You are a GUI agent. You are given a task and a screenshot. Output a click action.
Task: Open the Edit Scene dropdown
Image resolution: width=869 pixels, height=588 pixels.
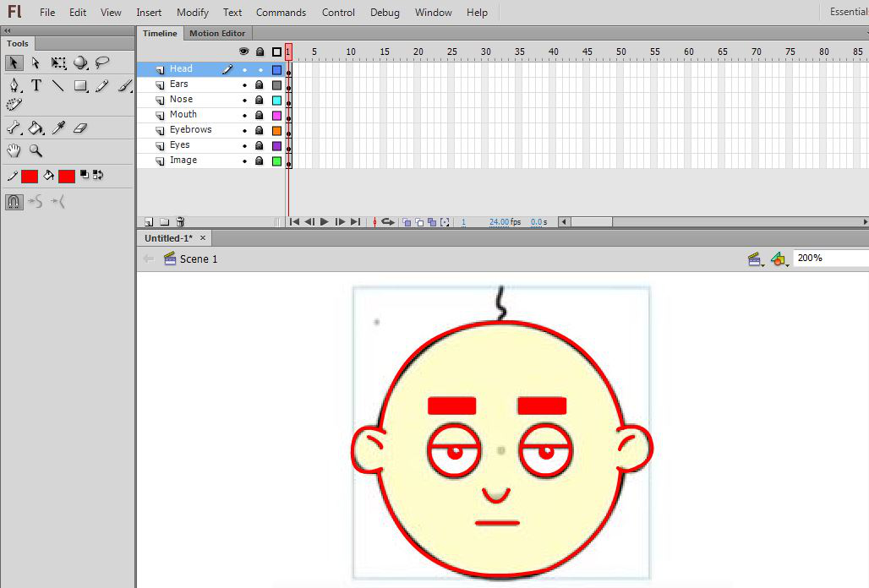[755, 259]
